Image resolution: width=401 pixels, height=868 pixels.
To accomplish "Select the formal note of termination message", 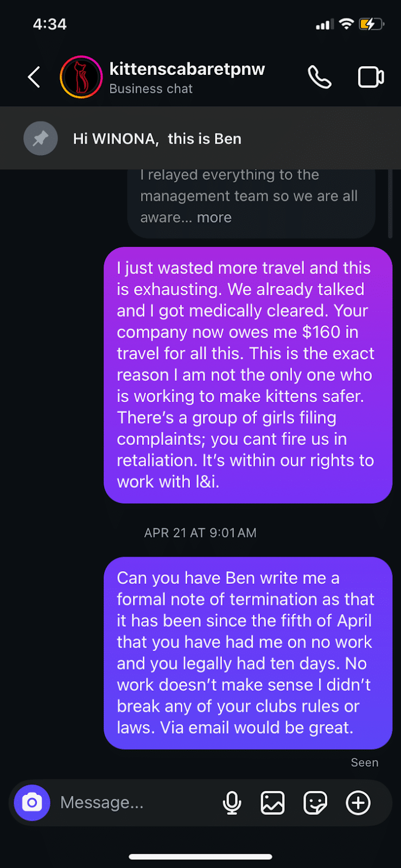I will (247, 653).
